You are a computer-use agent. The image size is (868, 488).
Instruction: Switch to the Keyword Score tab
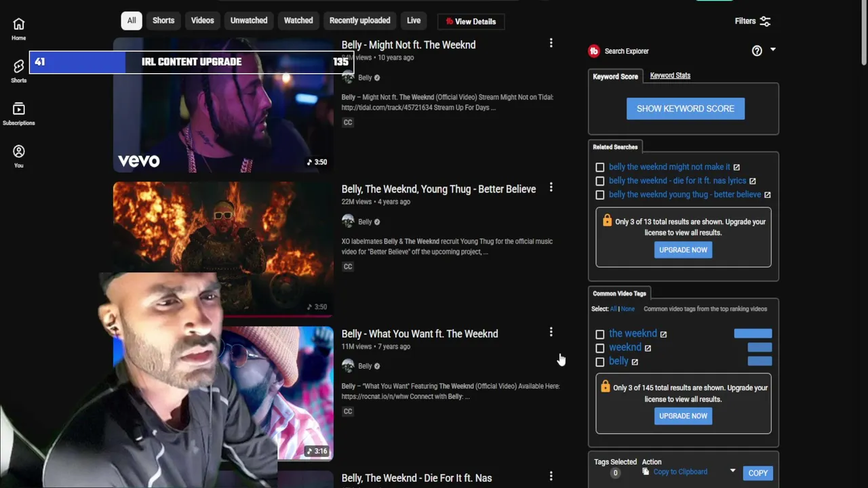click(615, 76)
